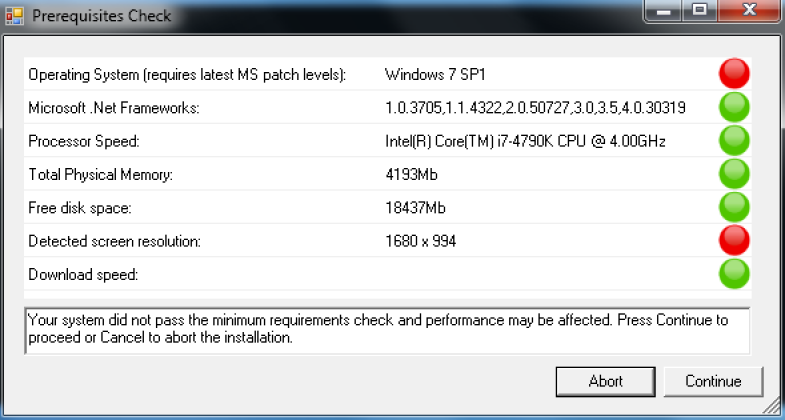The height and width of the screenshot is (420, 785).
Task: Click the green Total Physical Memory indicator
Action: tap(734, 174)
